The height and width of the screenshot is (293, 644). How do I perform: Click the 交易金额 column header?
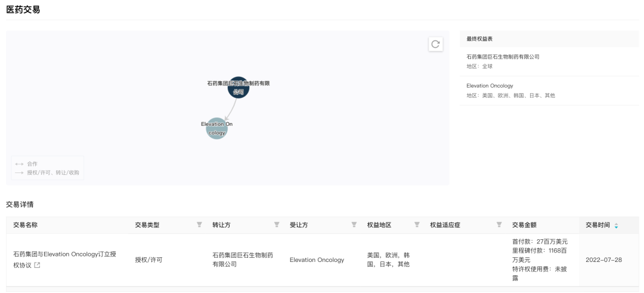point(524,225)
